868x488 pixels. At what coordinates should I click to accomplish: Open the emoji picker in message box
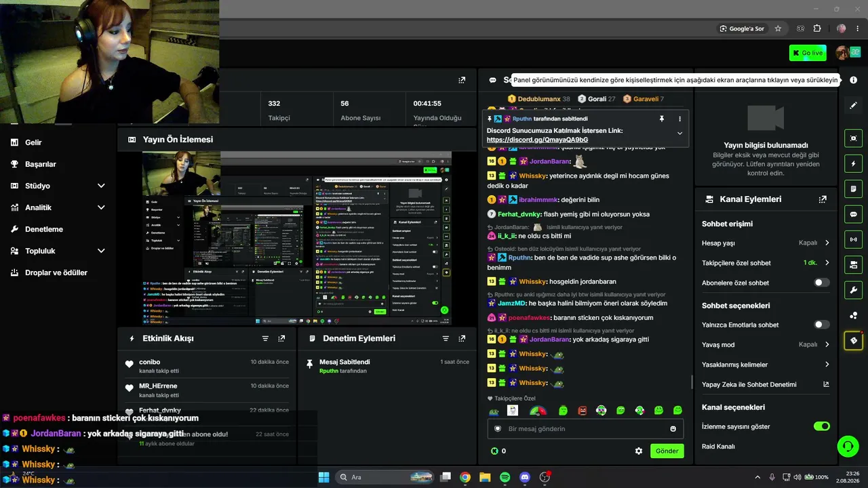pos(673,428)
